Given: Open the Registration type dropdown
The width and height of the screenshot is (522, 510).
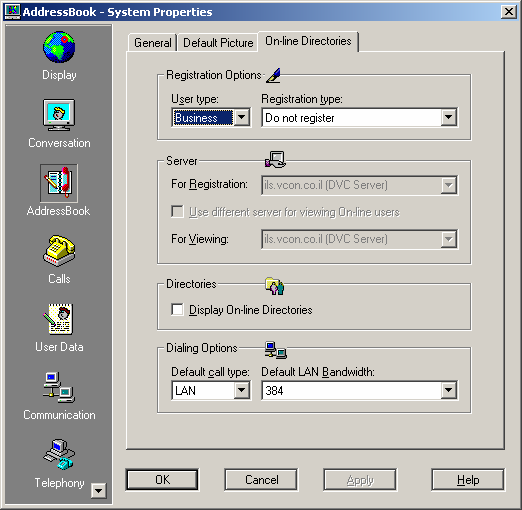Looking at the screenshot, I should pos(449,117).
